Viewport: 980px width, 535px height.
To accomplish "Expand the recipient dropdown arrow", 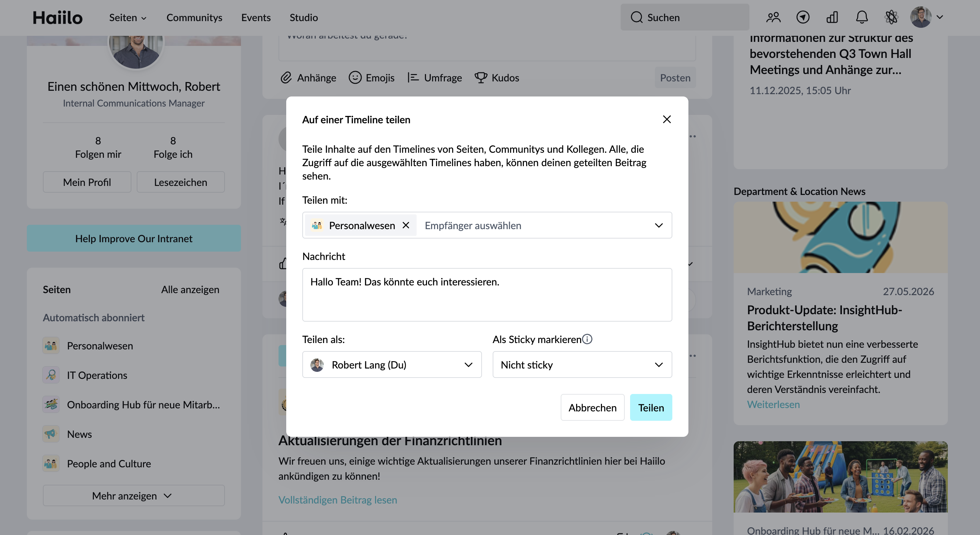I will [659, 225].
